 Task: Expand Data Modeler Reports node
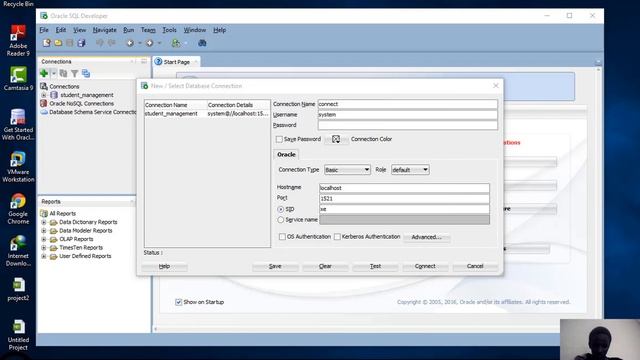pos(44,231)
